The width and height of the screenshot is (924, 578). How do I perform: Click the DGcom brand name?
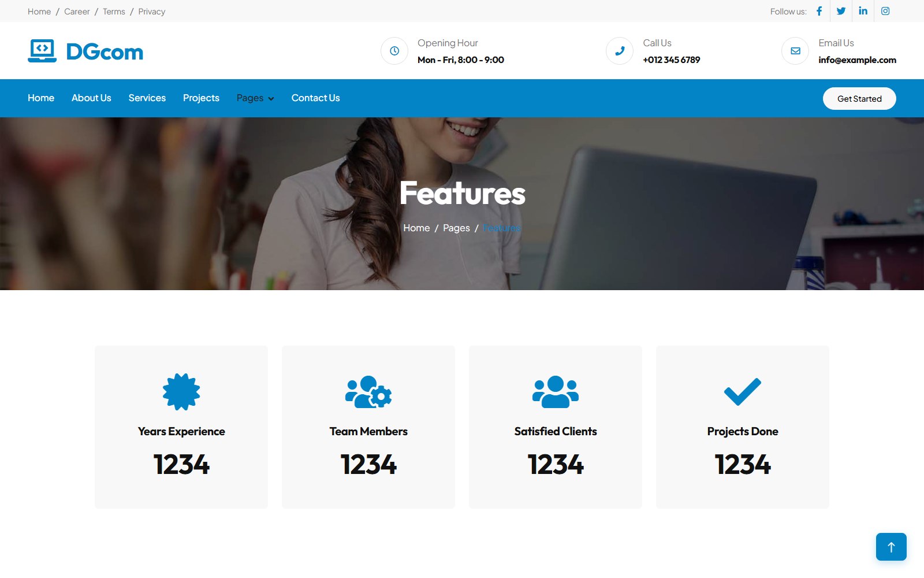click(x=105, y=52)
